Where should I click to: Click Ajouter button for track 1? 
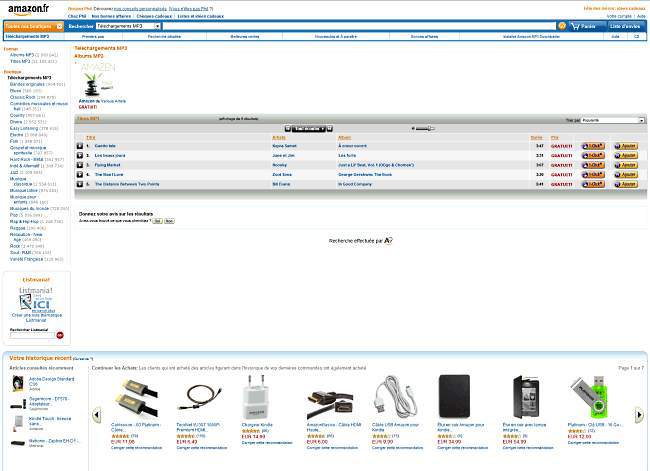tap(626, 146)
